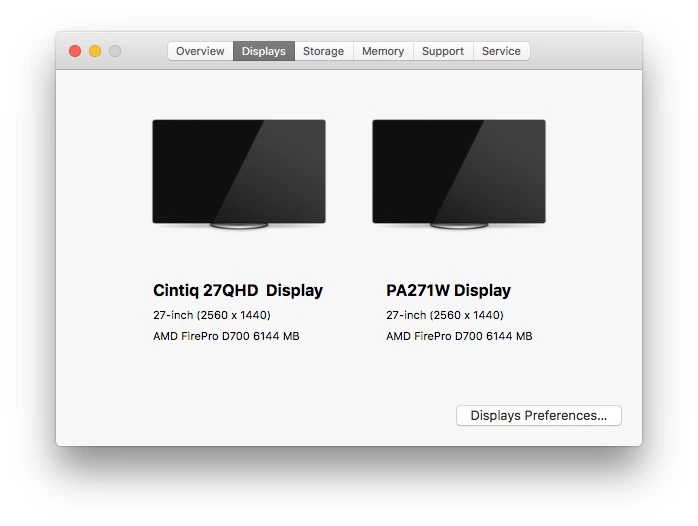Open the Storage tab
This screenshot has width=698, height=526.
324,51
